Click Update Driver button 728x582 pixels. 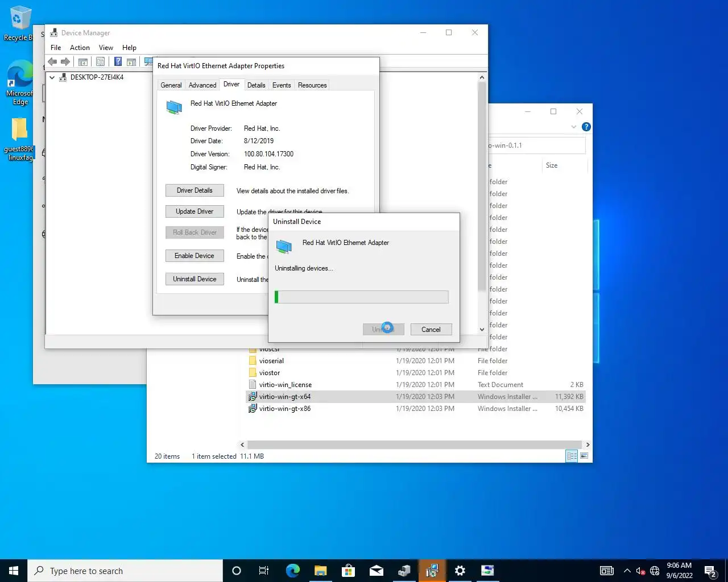coord(195,211)
